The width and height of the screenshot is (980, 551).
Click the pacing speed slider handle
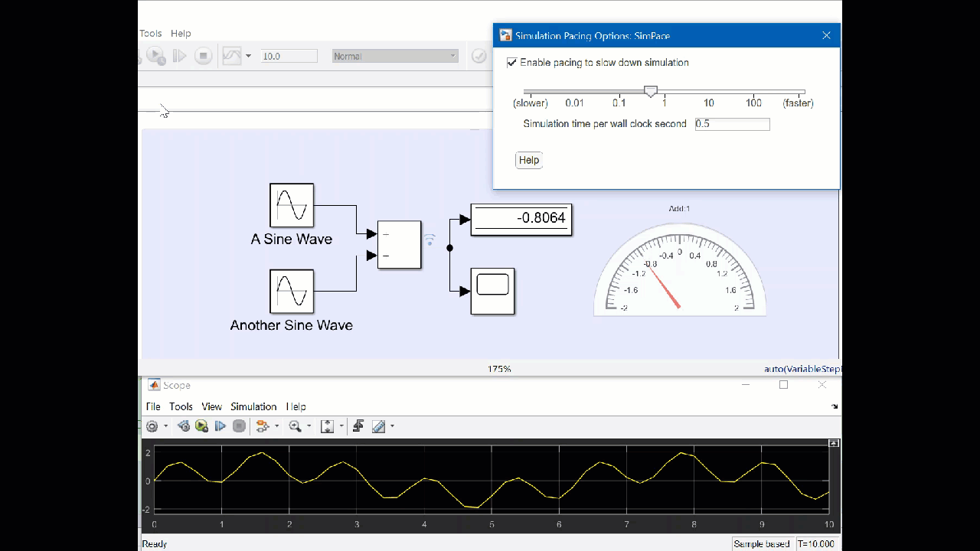point(651,91)
